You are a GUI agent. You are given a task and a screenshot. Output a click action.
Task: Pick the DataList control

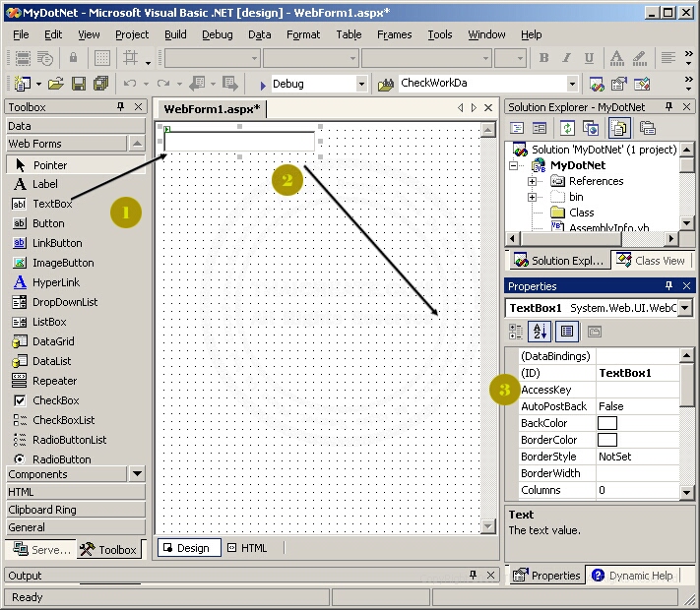click(52, 360)
